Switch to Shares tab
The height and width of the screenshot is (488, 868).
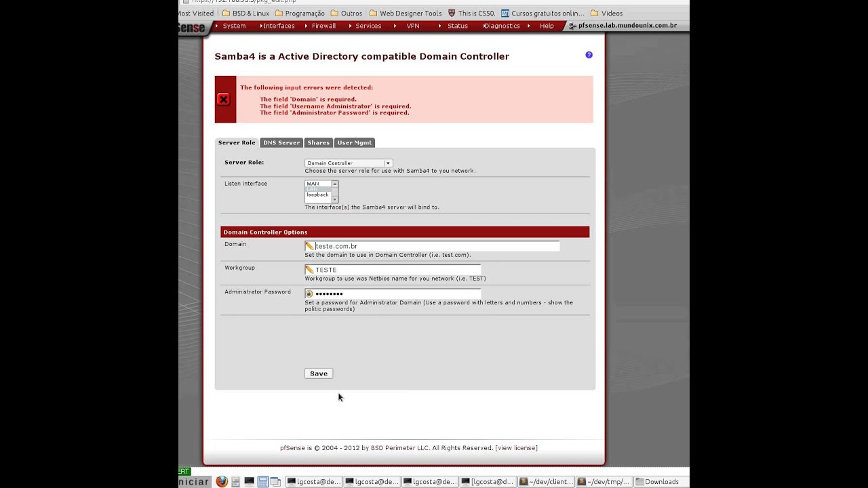click(318, 143)
